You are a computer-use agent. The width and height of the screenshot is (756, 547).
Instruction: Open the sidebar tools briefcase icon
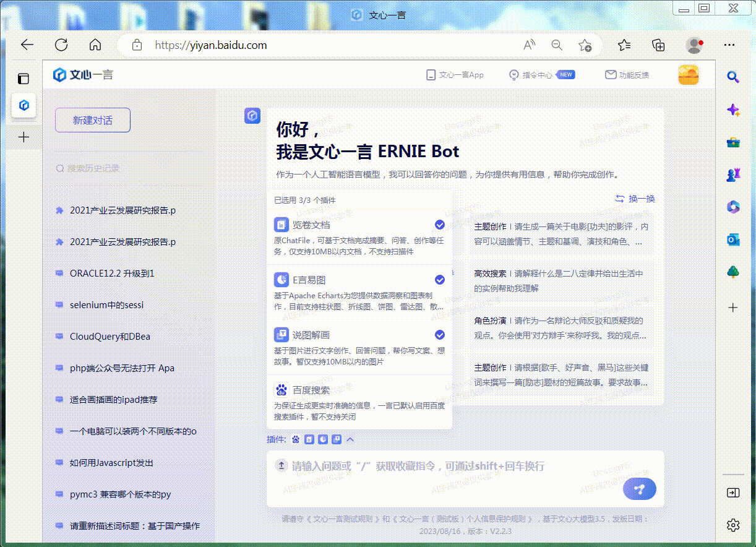733,143
